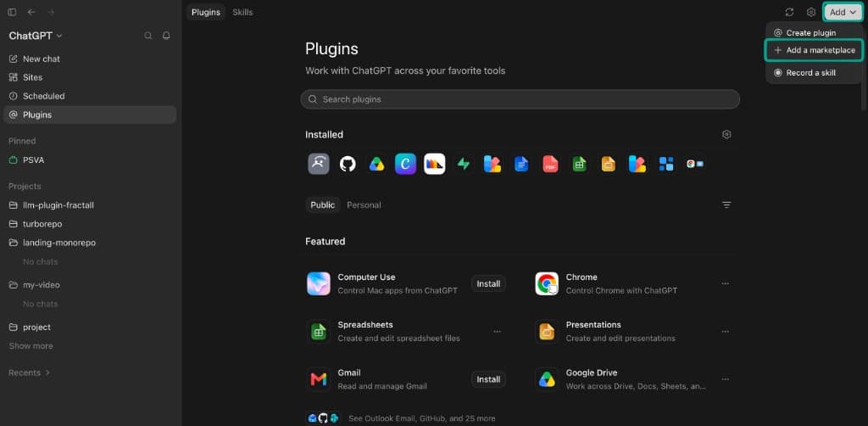Image resolution: width=868 pixels, height=426 pixels.
Task: Switch to the Skills tab
Action: (x=242, y=12)
